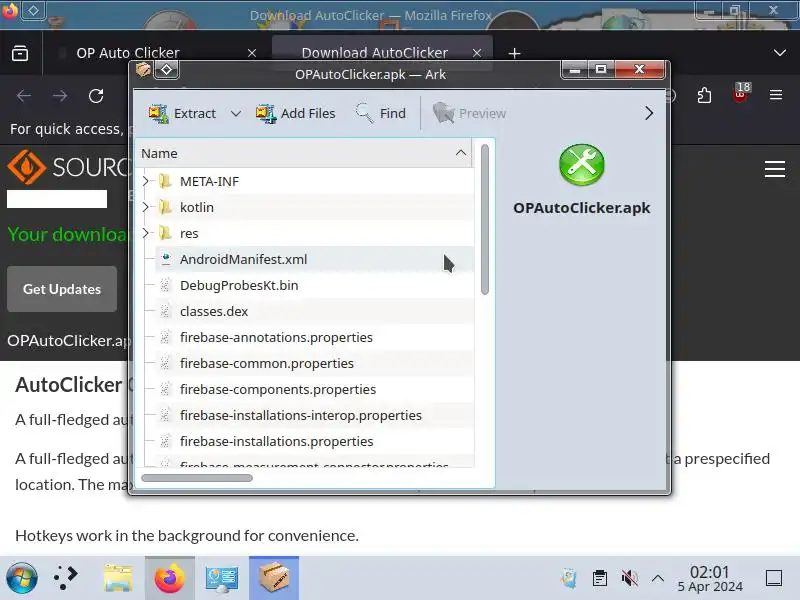This screenshot has width=800, height=600.
Task: Select the META-INF folder icon
Action: click(165, 181)
